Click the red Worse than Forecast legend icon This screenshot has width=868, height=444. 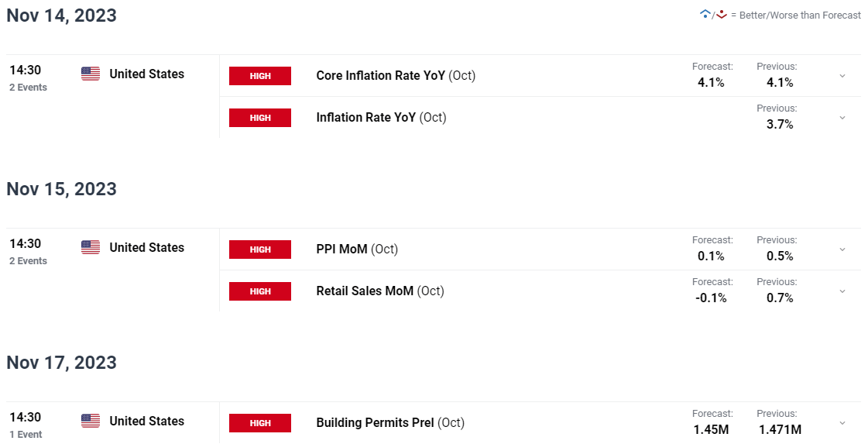click(x=722, y=15)
